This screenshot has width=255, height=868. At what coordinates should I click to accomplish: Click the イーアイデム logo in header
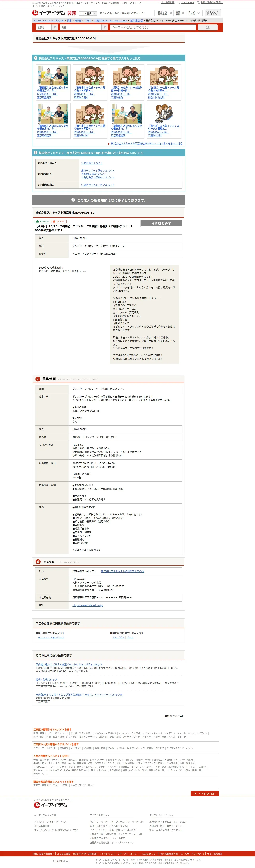49,13
